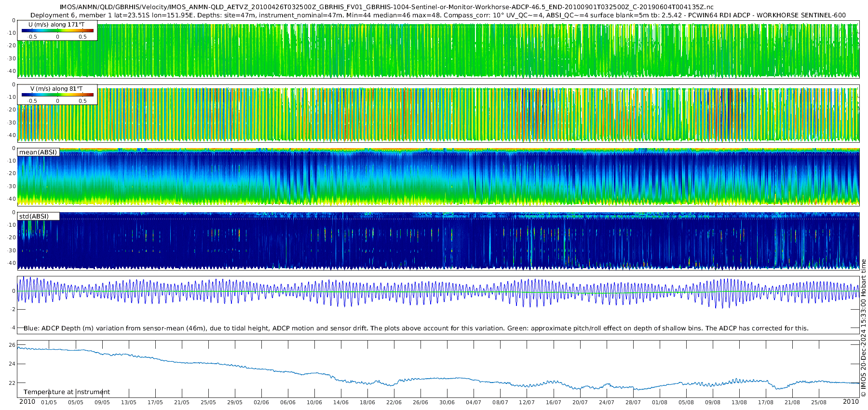Click the 'V (m/s) along 81°T' legend title
Image resolution: width=868 pixels, height=410 pixels.
[56, 89]
